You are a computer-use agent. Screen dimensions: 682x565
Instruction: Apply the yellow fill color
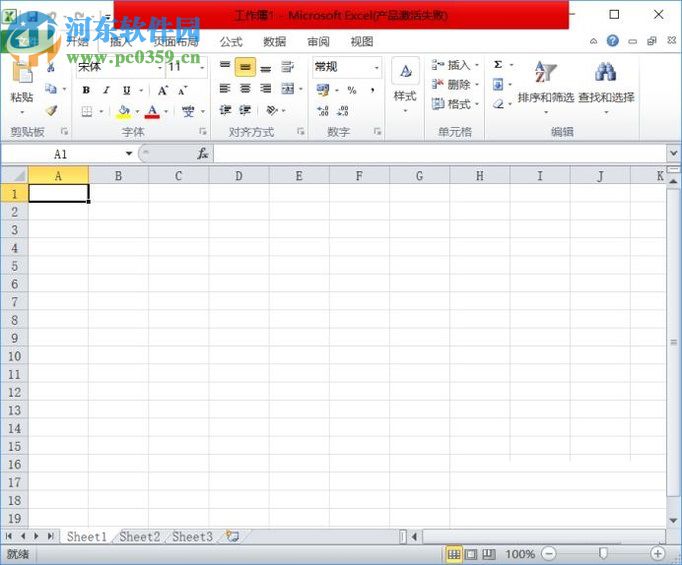pyautogui.click(x=124, y=112)
